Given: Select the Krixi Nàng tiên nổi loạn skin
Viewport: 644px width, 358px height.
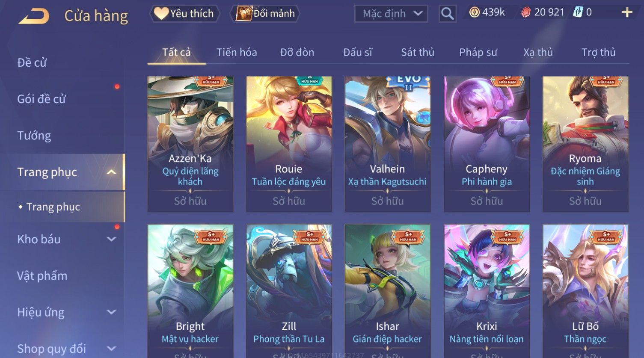Looking at the screenshot, I should 487,291.
